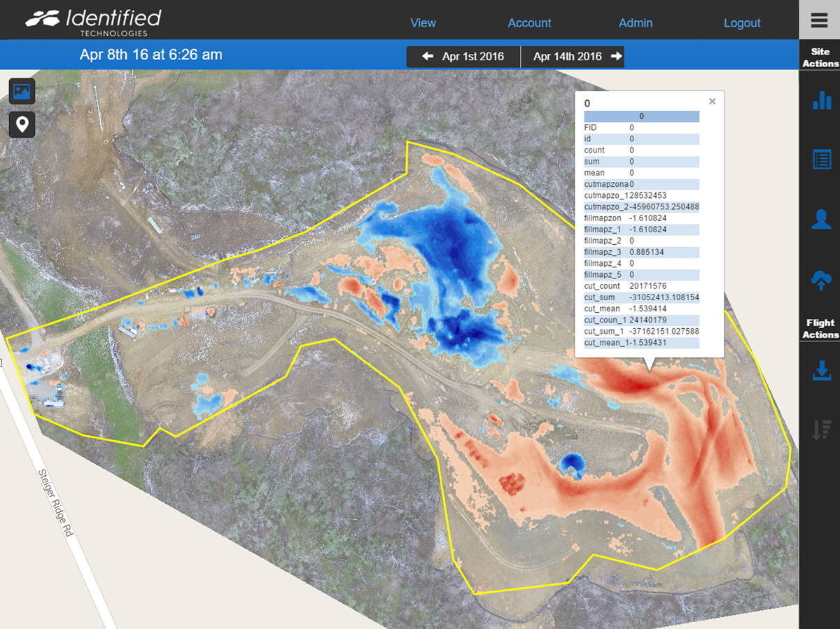Click the download icon under Flight Actions
This screenshot has width=840, height=629.
(x=821, y=371)
